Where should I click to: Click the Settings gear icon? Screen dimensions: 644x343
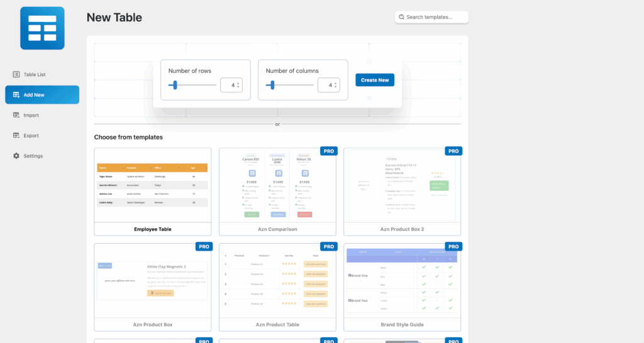(16, 156)
